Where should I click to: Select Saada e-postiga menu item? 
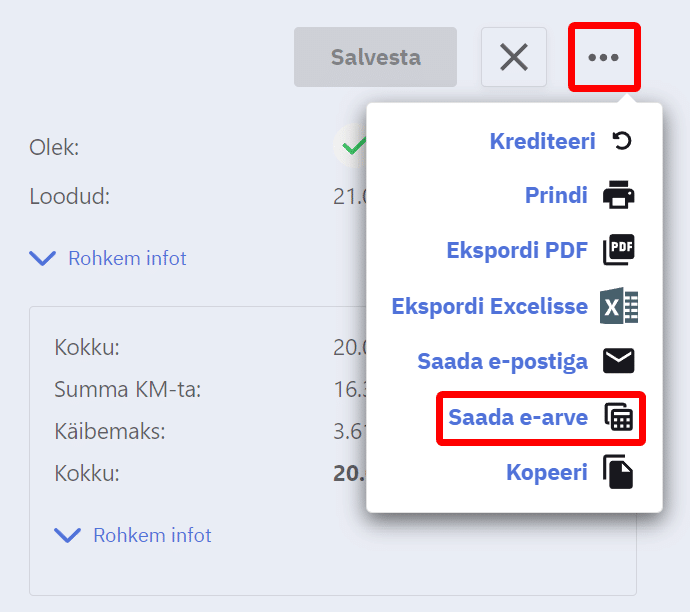tap(502, 361)
